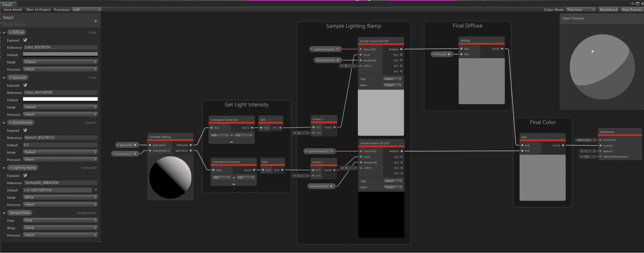Click the Out(4) port on the Multiply node

tap(502, 49)
